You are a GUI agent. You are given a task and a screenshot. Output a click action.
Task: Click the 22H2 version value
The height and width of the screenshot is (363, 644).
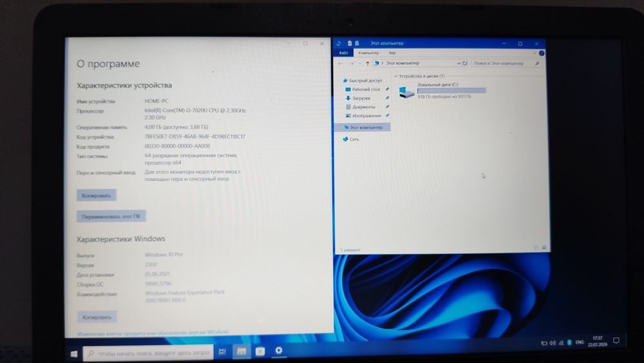151,264
